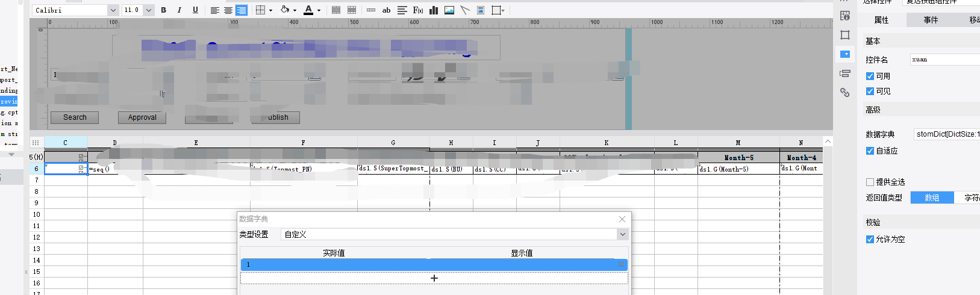980x295 pixels.
Task: Switch to the 事件 tab
Action: (931, 20)
